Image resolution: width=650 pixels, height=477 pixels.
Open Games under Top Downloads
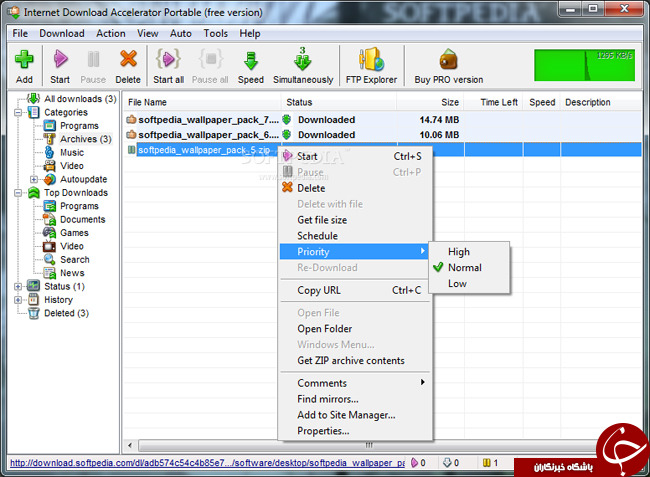74,232
